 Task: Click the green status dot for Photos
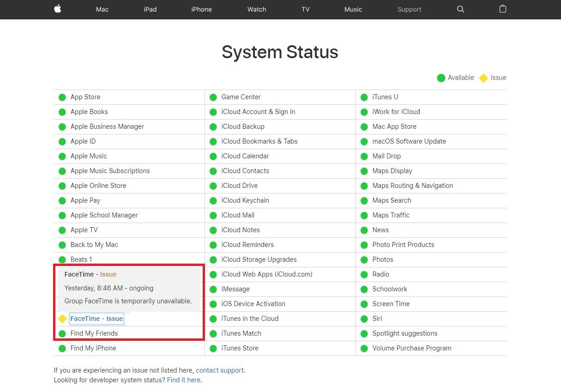tap(364, 259)
